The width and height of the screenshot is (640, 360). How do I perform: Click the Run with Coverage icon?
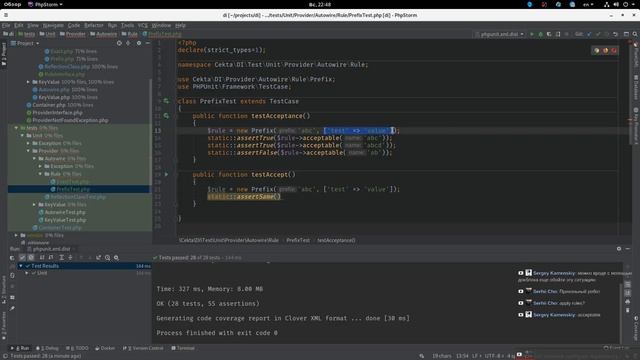coord(549,34)
